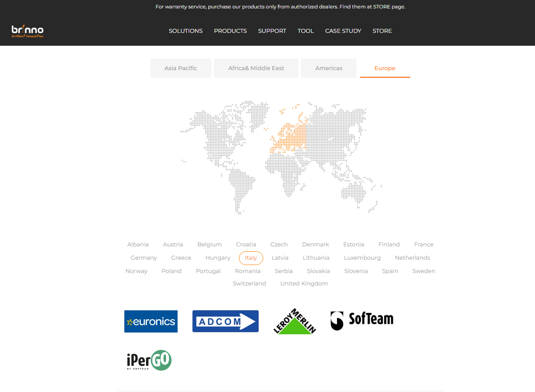The image size is (535, 392).
Task: Open the CASE STUDY menu item
Action: 343,31
